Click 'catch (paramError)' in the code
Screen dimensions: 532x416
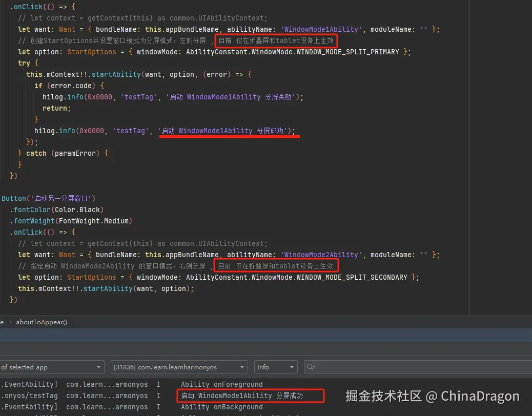pyautogui.click(x=63, y=153)
